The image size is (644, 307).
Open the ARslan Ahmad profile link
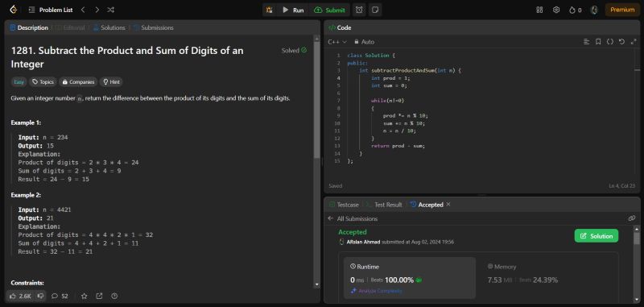pyautogui.click(x=364, y=242)
